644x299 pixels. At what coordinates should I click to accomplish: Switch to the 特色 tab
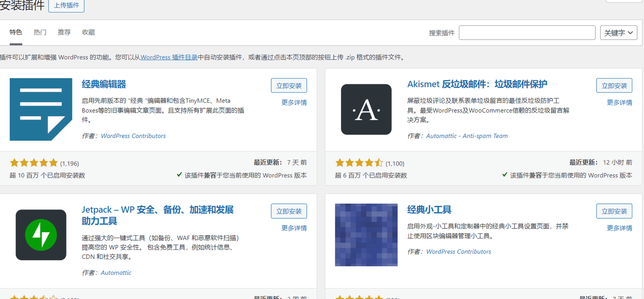tap(16, 32)
